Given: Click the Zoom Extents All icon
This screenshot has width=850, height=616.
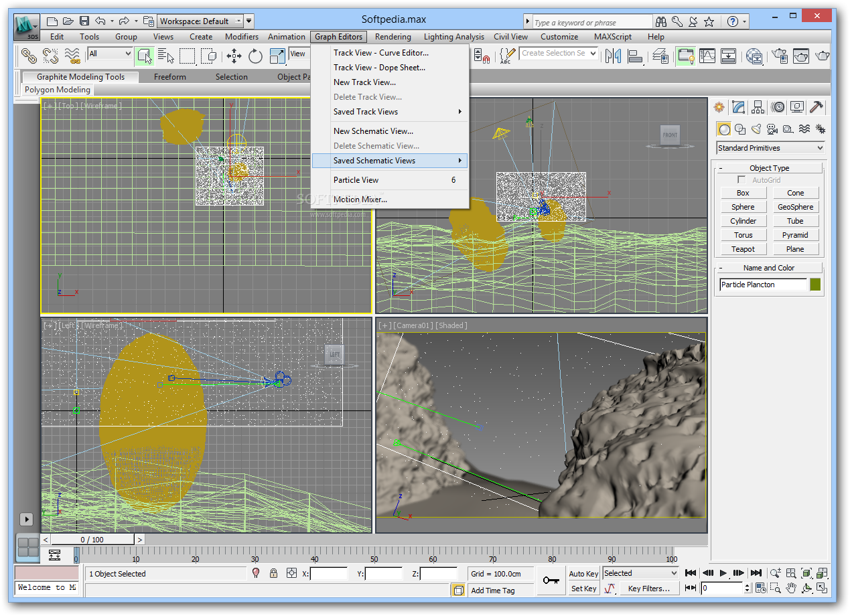Looking at the screenshot, I should 823,573.
